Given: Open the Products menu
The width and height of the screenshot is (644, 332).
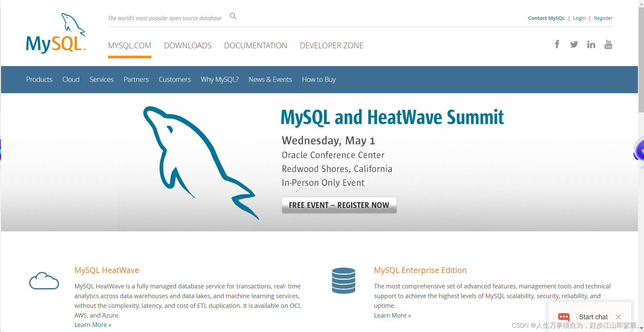Looking at the screenshot, I should coord(39,79).
